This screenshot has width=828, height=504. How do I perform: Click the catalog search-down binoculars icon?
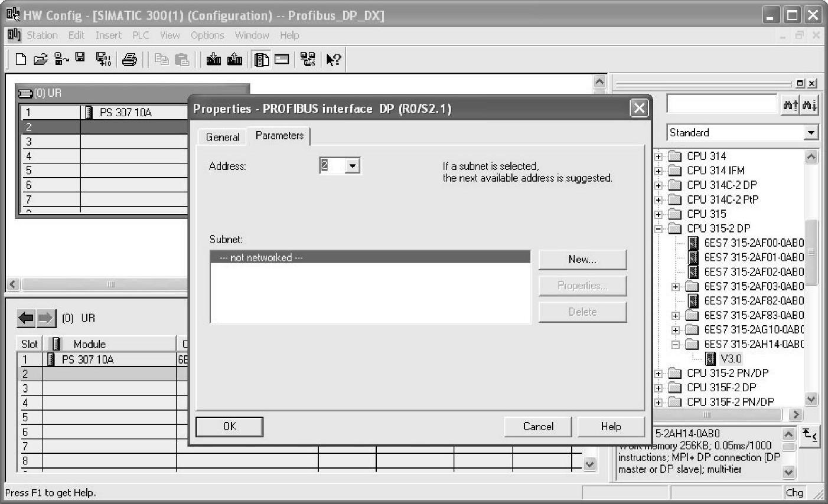(810, 105)
